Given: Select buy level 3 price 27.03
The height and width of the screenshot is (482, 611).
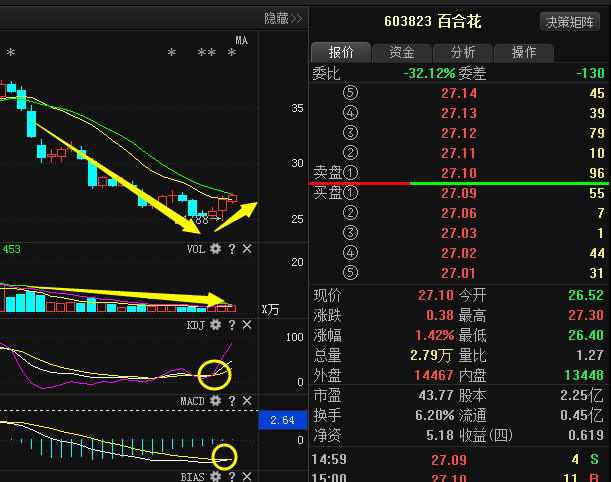Looking at the screenshot, I should (459, 233).
